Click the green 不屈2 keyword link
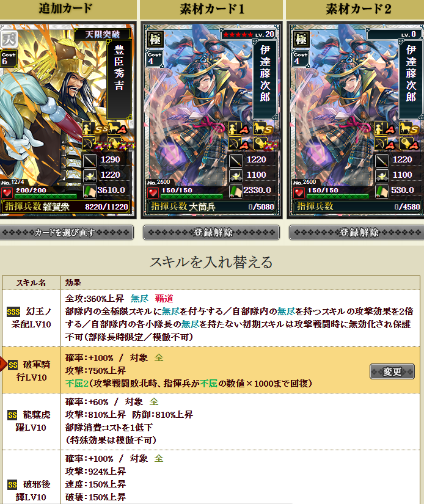Viewport: 424px width, 504px height. tap(76, 384)
